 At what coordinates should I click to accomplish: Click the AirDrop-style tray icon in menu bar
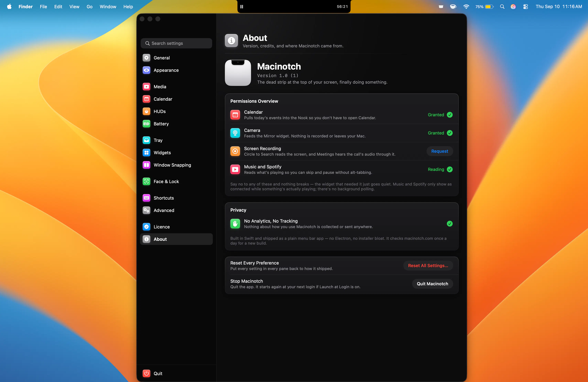(x=441, y=7)
